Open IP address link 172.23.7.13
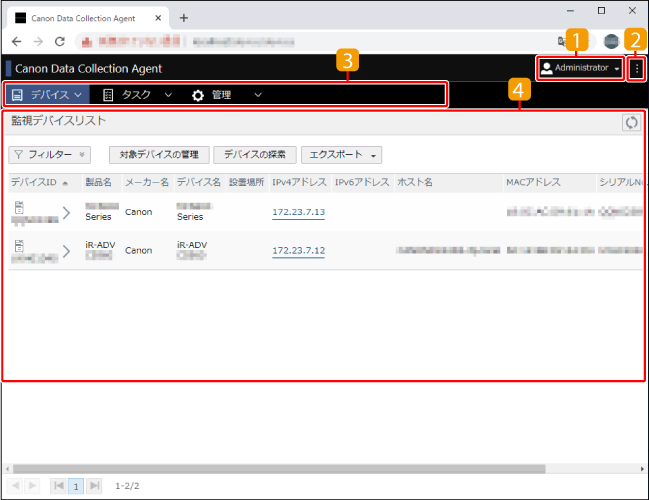649x500 pixels. (x=298, y=212)
